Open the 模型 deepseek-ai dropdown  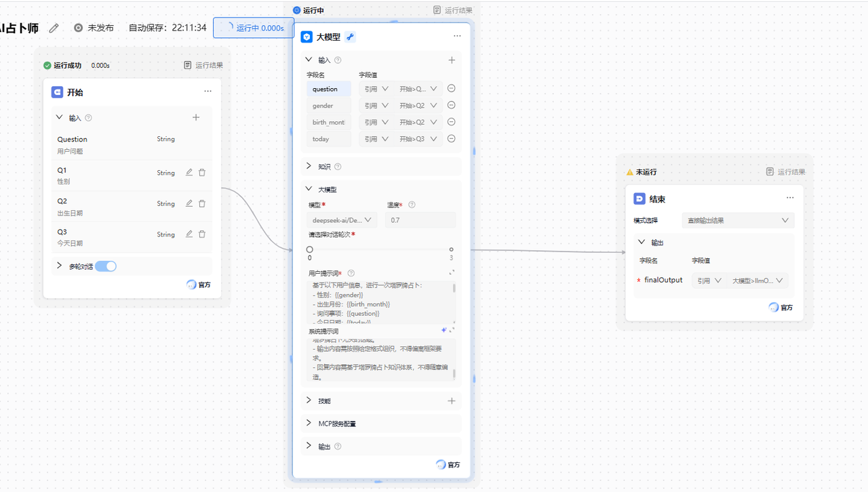pos(342,220)
